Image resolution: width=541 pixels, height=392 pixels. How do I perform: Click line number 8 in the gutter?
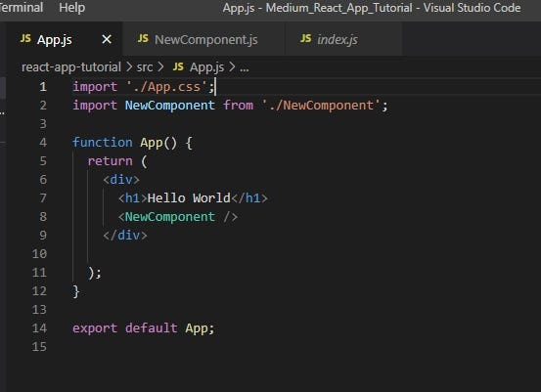pyautogui.click(x=43, y=216)
